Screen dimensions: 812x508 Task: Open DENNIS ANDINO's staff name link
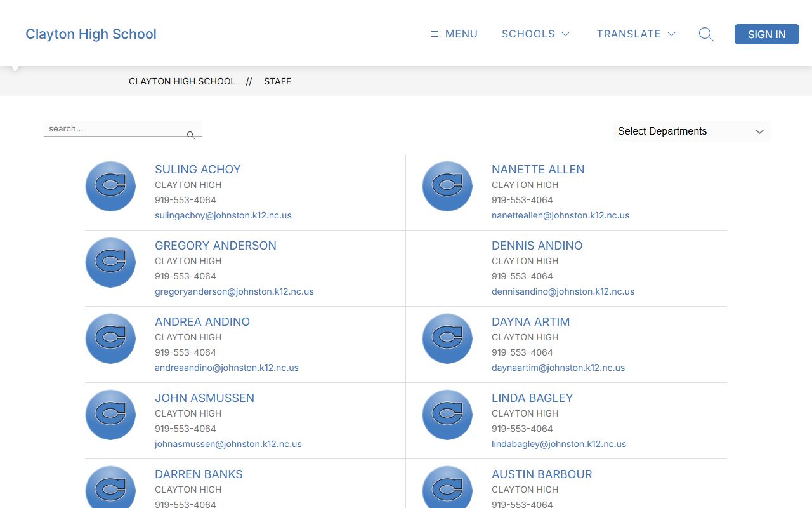537,246
